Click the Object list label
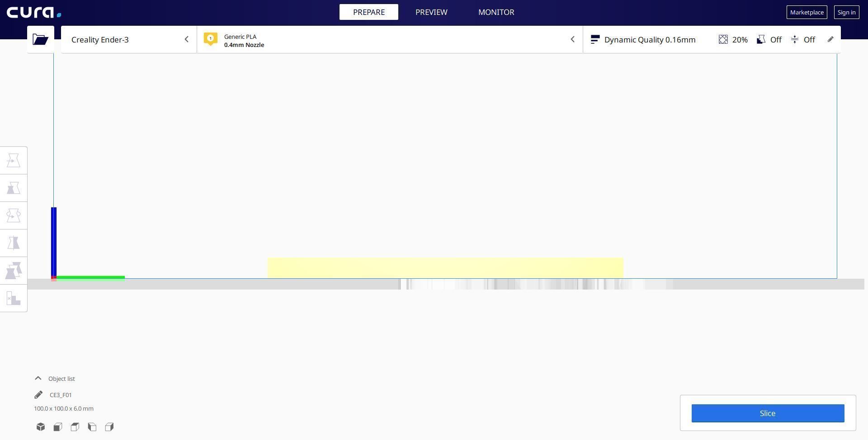The height and width of the screenshot is (440, 868). [x=61, y=379]
